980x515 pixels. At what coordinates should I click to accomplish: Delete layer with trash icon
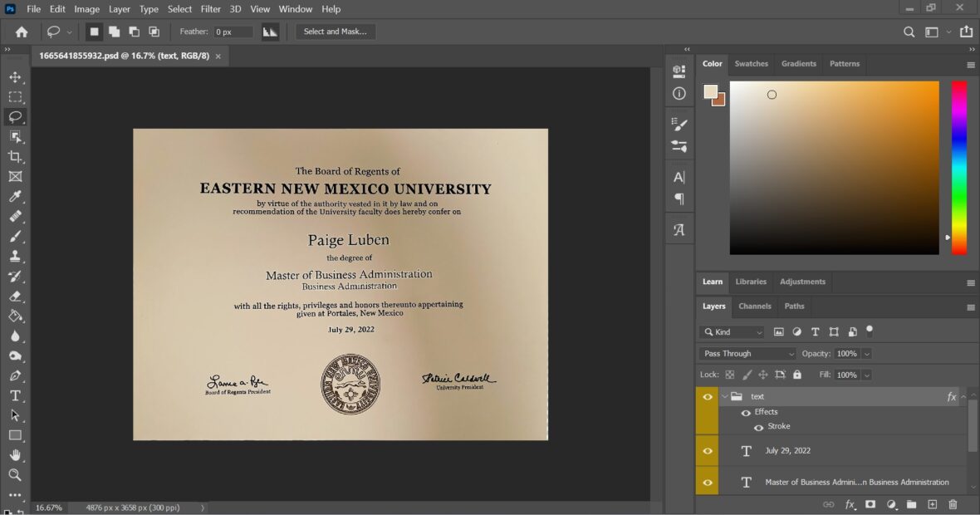[x=953, y=504]
